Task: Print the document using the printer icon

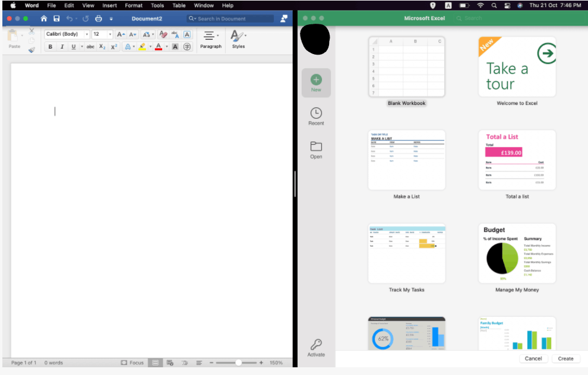Action: click(99, 18)
